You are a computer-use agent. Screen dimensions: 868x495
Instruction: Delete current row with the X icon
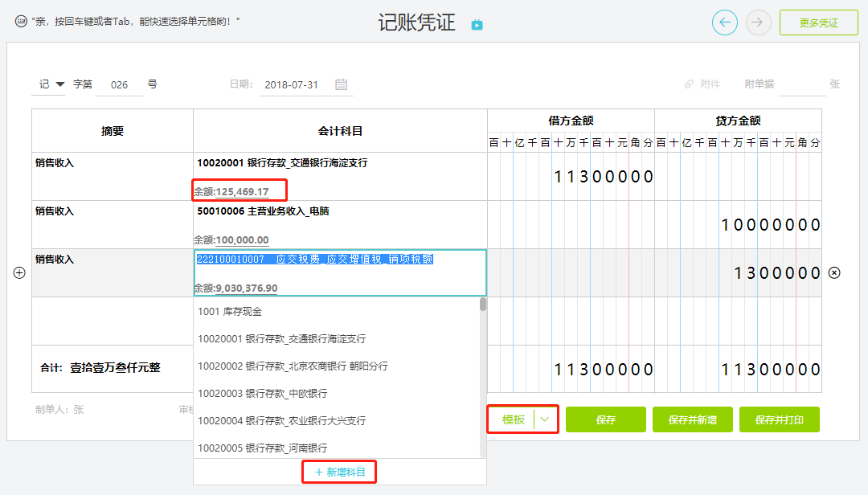coord(834,273)
